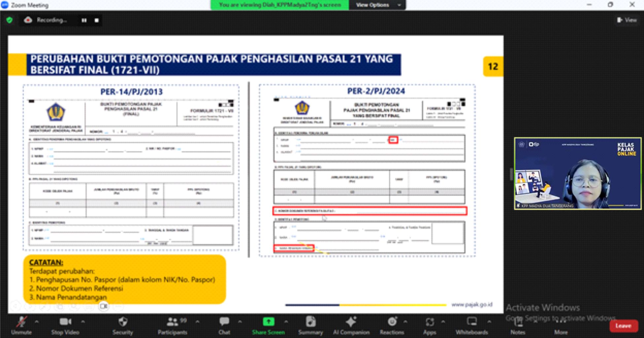Screen dimensions: 644x338
Task: Click the Unmute microphone icon
Action: 22,322
